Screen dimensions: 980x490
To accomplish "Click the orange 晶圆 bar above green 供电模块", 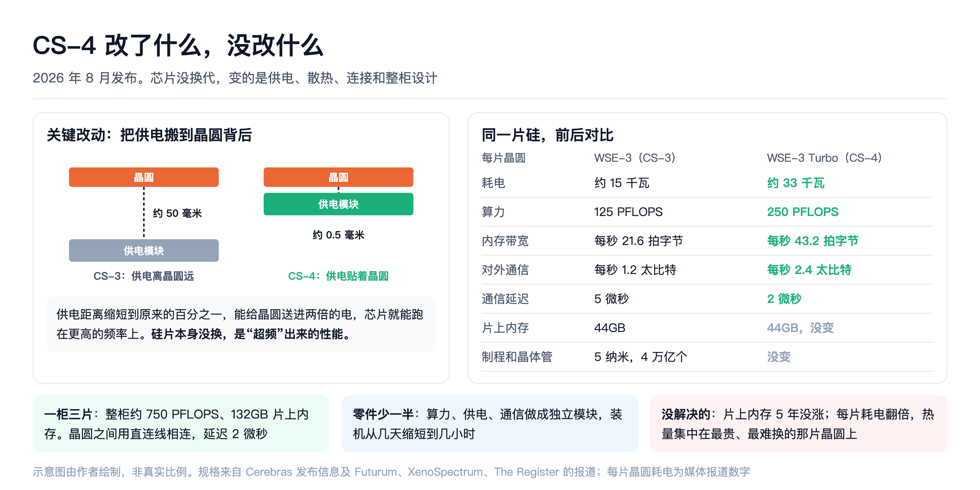I will point(338,177).
